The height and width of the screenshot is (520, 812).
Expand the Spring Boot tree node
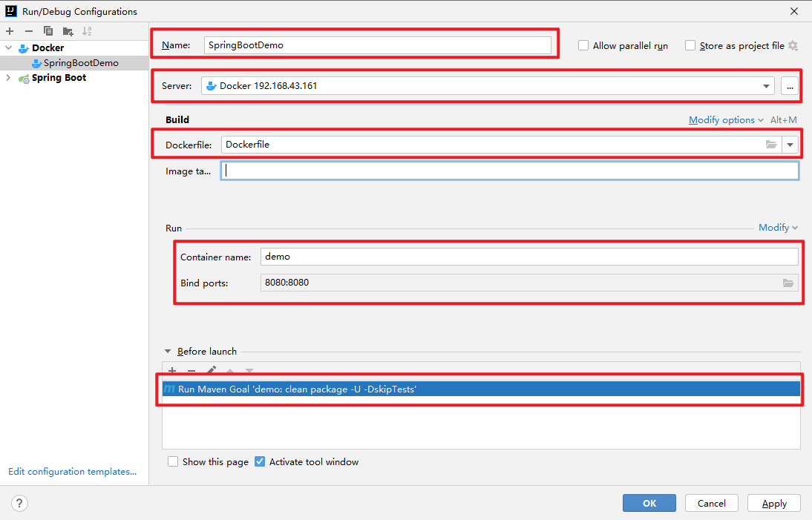coord(9,78)
